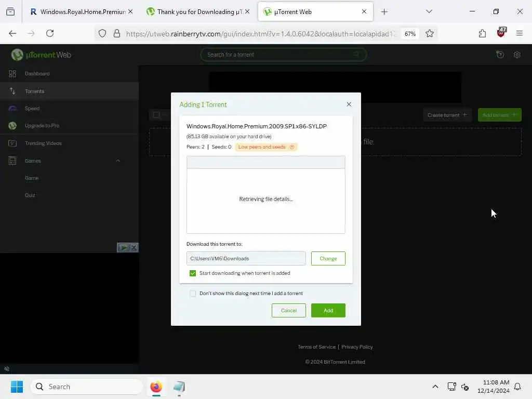Open Speed section in sidebar
The height and width of the screenshot is (399, 532).
click(x=32, y=109)
